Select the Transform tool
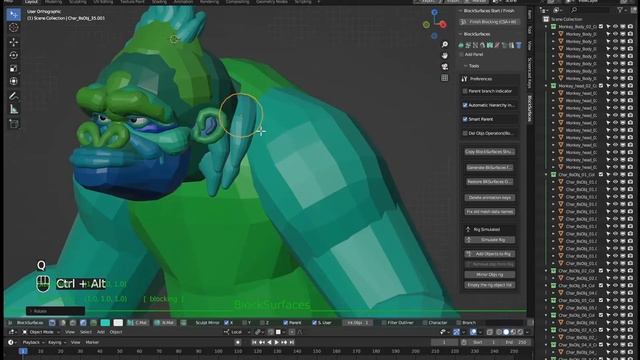640x360 pixels. pyautogui.click(x=13, y=81)
